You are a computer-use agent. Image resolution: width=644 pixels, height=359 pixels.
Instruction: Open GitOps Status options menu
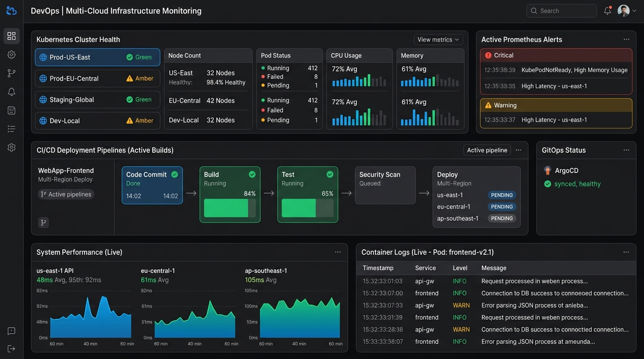click(x=626, y=150)
